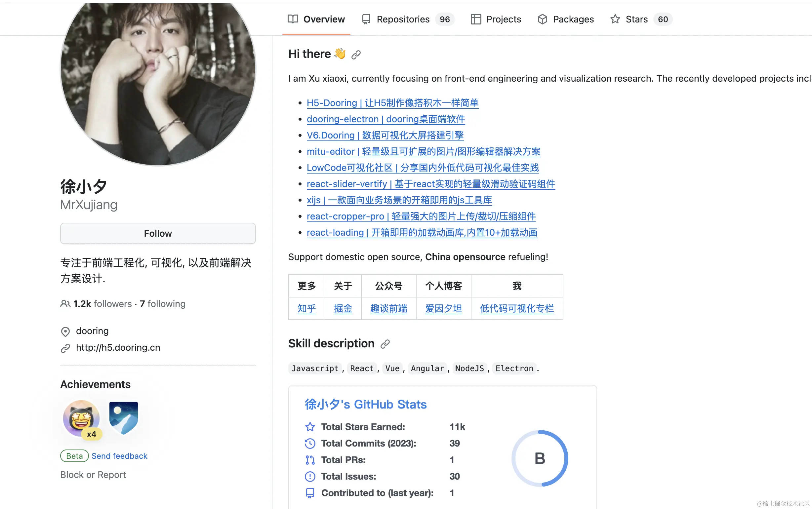
Task: Click the 趣谈前端 link
Action: (x=389, y=308)
